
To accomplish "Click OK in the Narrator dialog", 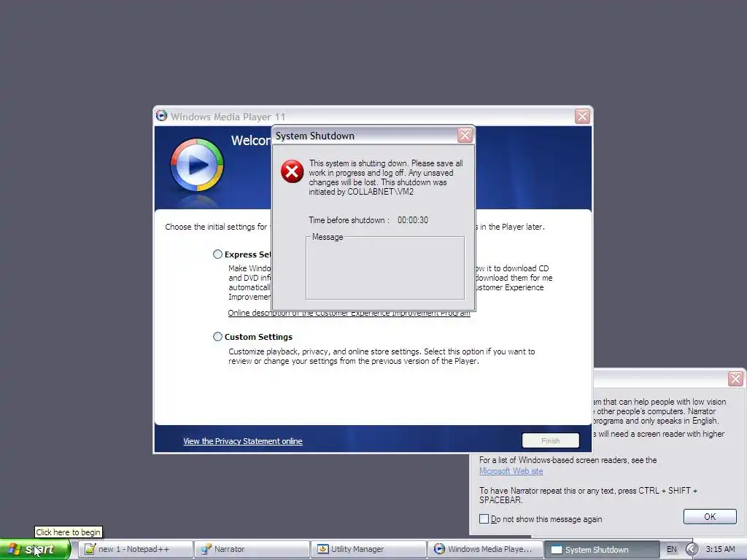I will coord(710,517).
